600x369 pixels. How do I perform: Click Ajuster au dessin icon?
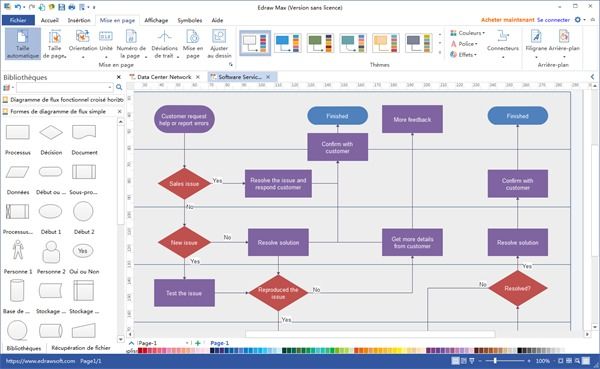click(x=219, y=37)
